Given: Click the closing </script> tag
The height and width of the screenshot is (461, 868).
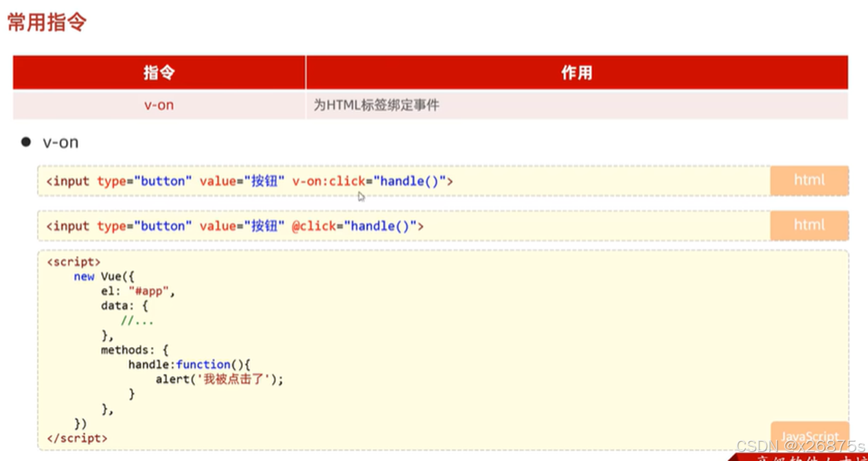Looking at the screenshot, I should click(x=77, y=438).
